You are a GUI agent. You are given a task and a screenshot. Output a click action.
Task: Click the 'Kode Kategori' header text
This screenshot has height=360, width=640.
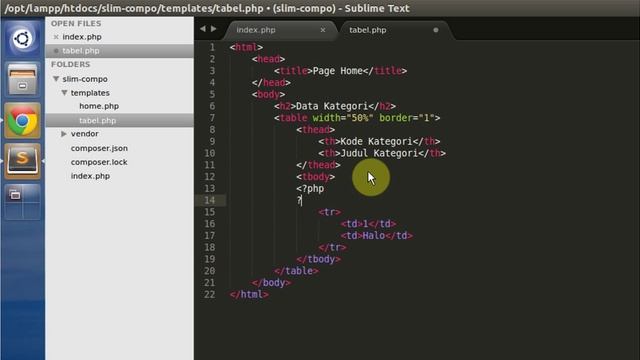(x=376, y=142)
